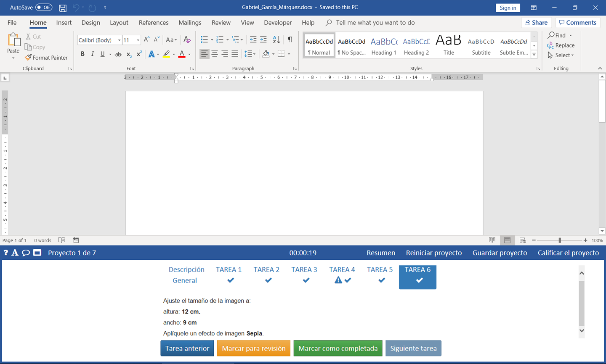Toggle AutoSave switch
The image size is (606, 364).
click(x=44, y=8)
